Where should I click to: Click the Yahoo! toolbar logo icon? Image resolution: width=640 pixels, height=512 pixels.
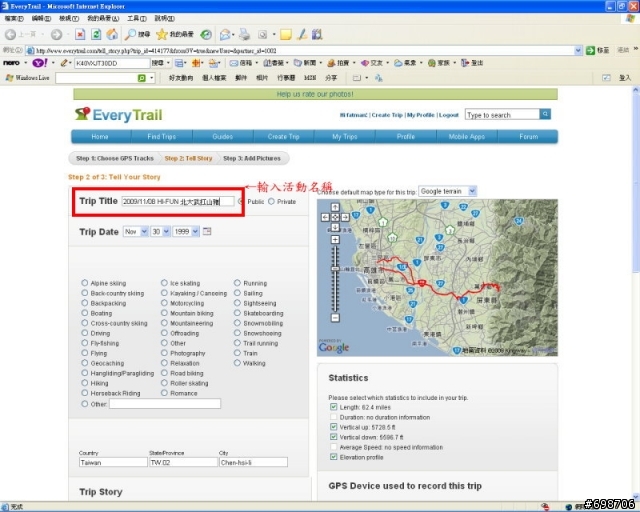click(x=40, y=63)
